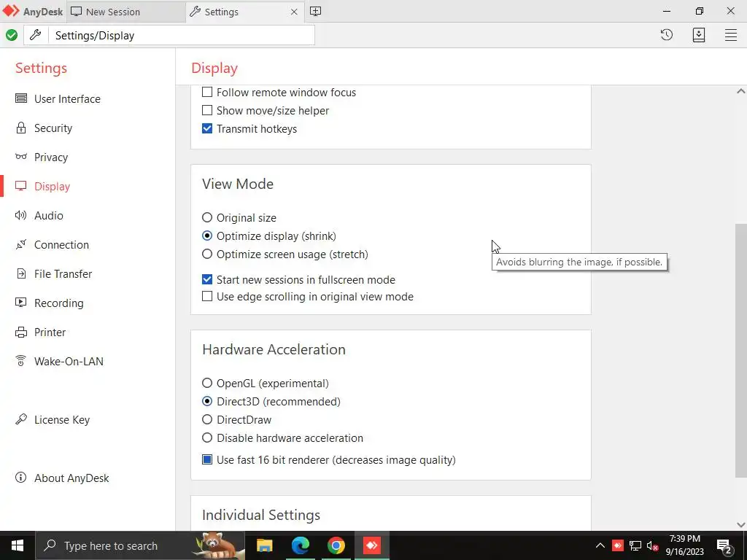This screenshot has height=560, width=747.
Task: Launch Microsoft Edge from taskbar
Action: click(300, 545)
